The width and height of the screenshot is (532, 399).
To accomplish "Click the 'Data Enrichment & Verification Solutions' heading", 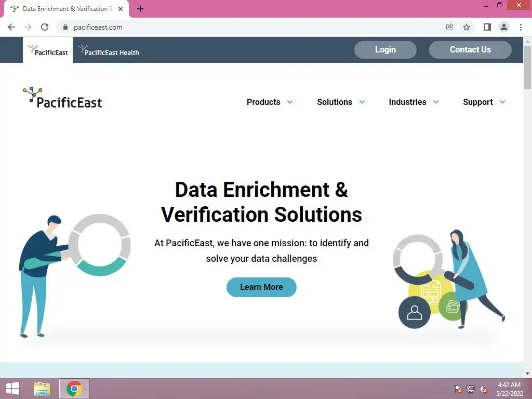I will click(x=261, y=202).
